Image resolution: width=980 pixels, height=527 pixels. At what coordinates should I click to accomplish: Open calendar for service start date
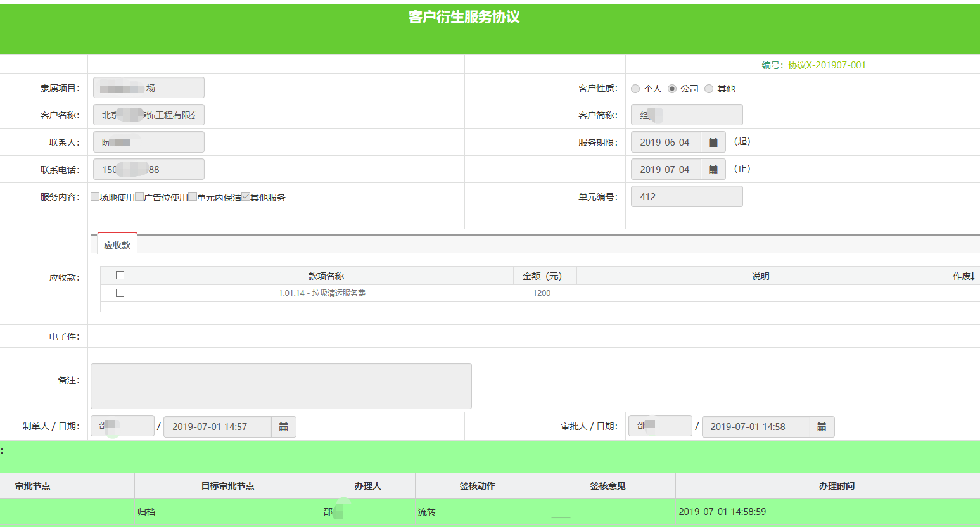713,143
